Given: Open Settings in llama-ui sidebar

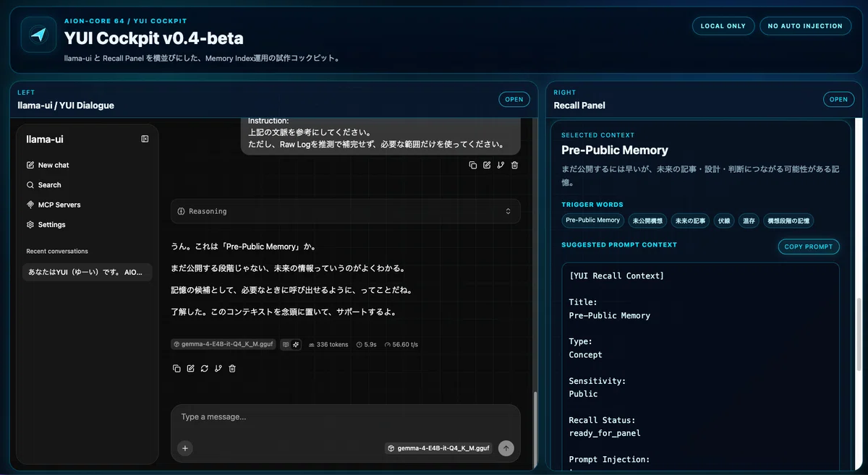Looking at the screenshot, I should tap(87, 225).
